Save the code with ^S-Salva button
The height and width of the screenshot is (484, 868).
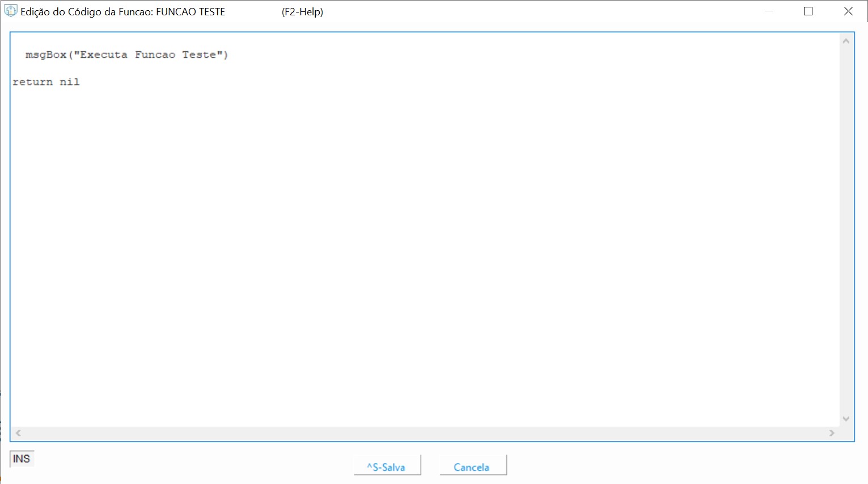[387, 466]
